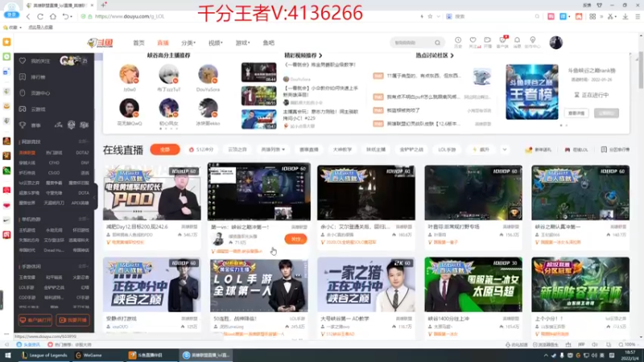Select the 全部 filter pill
644x362 pixels.
pos(165,150)
